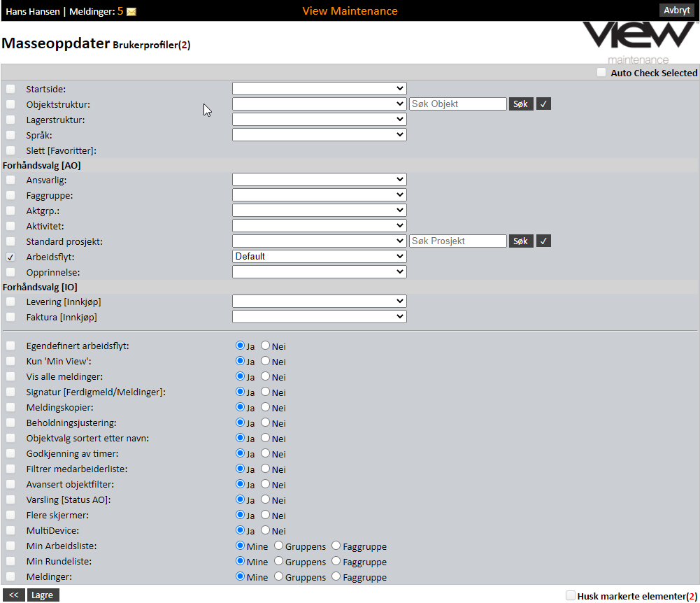Viewport: 700px width, 603px height.
Task: Select Faggruppe option for Meldinger
Action: tap(336, 576)
